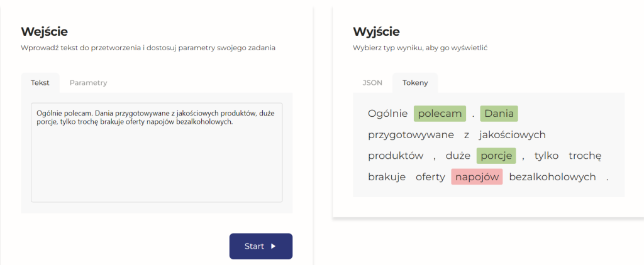This screenshot has width=644, height=265.
Task: Select the Tekst tab
Action: (x=40, y=82)
